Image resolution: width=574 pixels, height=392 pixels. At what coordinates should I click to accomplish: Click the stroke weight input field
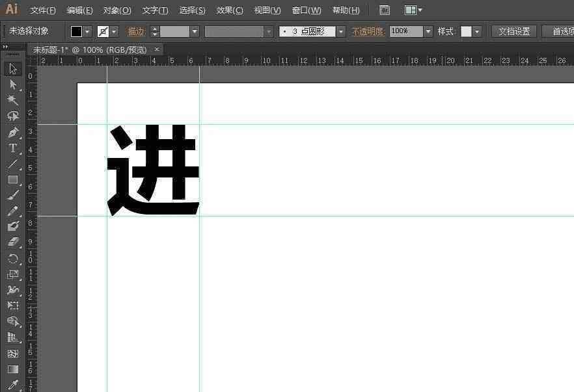pos(174,31)
